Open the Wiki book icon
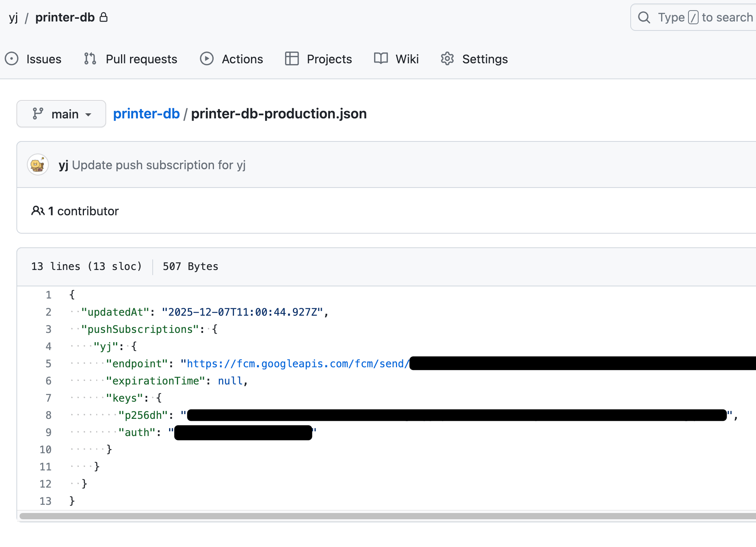Image resolution: width=756 pixels, height=547 pixels. tap(380, 59)
